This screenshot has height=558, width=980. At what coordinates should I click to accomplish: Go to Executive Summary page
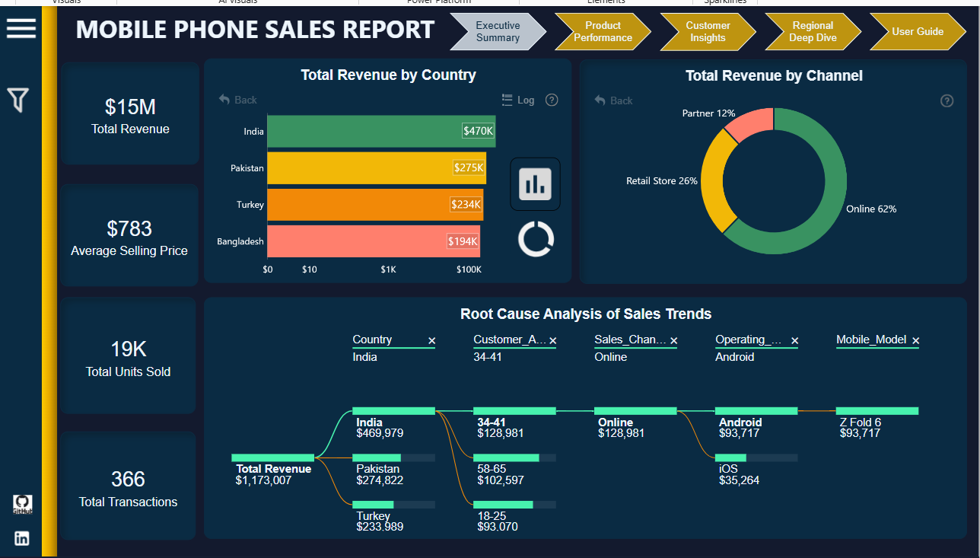pyautogui.click(x=498, y=31)
